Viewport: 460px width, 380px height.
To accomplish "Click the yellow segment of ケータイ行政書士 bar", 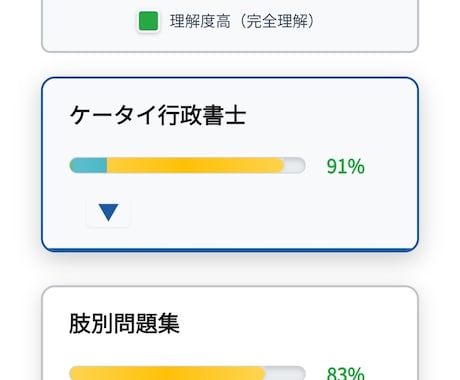I will pos(195,165).
